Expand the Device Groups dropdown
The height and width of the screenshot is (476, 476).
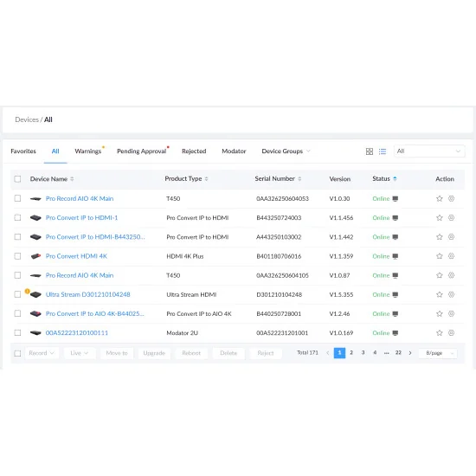(x=286, y=151)
